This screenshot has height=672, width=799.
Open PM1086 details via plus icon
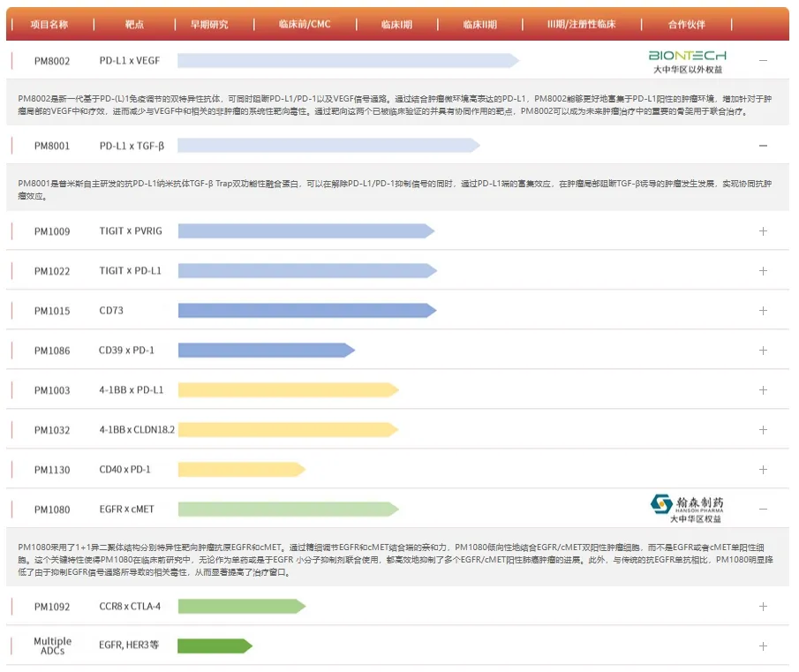763,351
